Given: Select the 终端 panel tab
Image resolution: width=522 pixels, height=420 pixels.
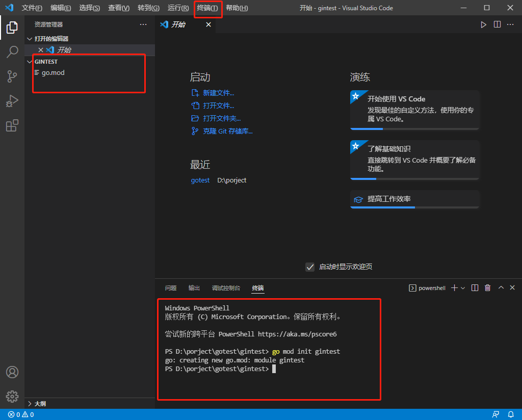Looking at the screenshot, I should 257,288.
